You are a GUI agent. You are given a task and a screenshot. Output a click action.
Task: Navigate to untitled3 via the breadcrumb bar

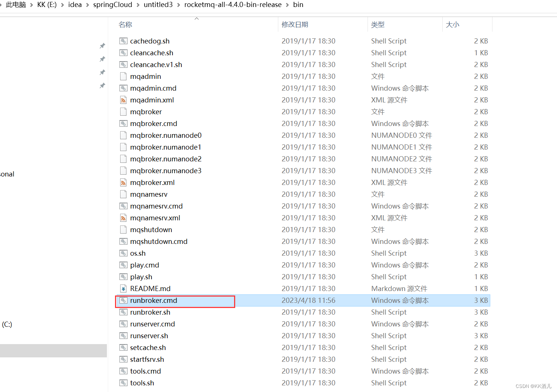point(158,5)
